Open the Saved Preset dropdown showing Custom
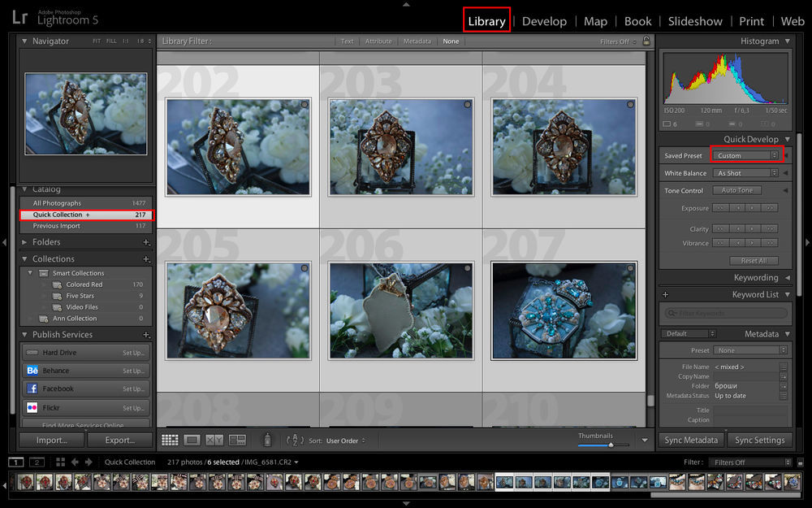This screenshot has width=812, height=508. pos(746,155)
